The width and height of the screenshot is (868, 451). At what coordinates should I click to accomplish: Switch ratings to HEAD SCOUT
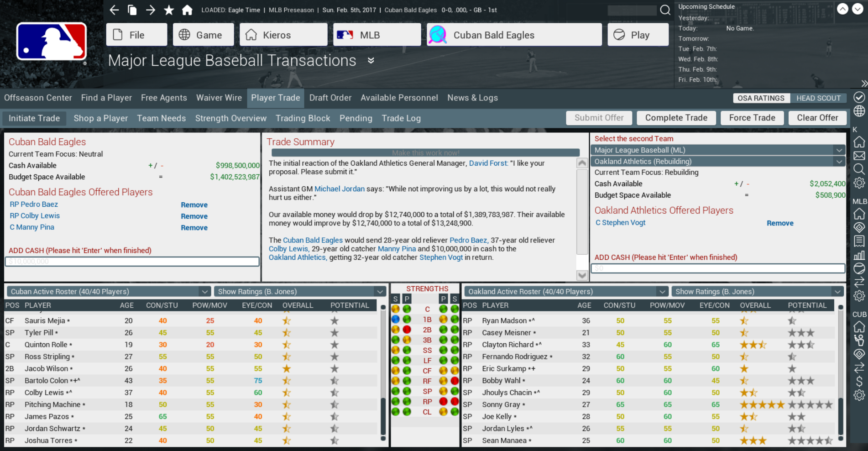point(818,98)
